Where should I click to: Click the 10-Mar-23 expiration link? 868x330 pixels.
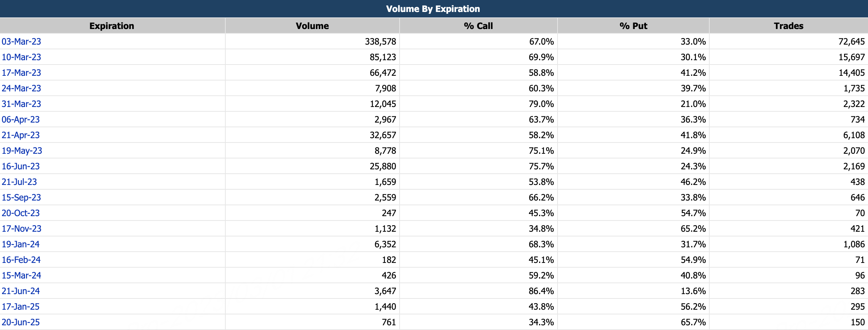click(x=21, y=57)
